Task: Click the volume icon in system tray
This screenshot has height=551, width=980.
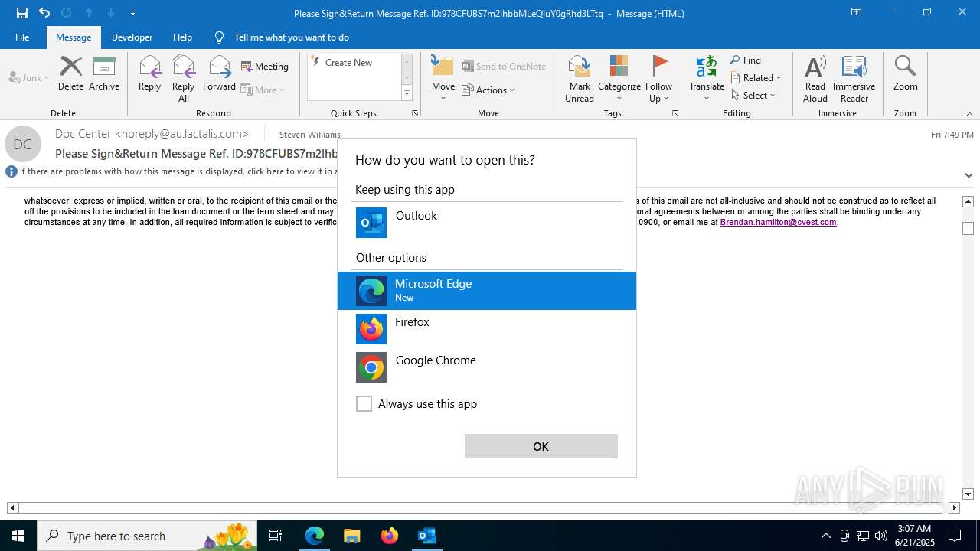Action: tap(881, 536)
